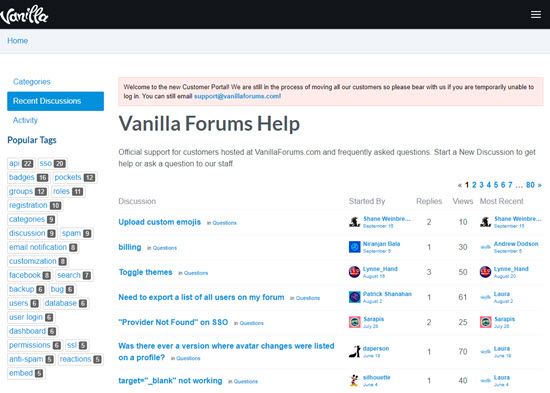Viewport: 550px width, 393px height.
Task: Select the 'customization' tag
Action: pyautogui.click(x=38, y=261)
